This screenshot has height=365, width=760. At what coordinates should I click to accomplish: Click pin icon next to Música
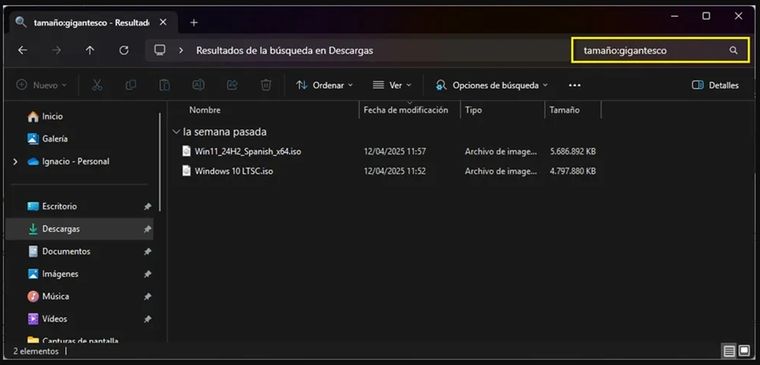point(147,297)
